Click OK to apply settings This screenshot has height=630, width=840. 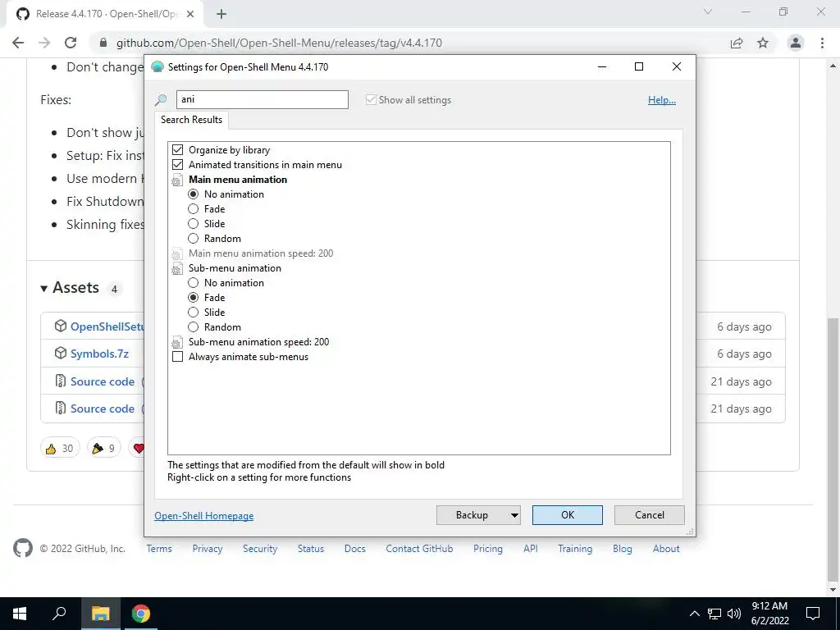point(568,515)
